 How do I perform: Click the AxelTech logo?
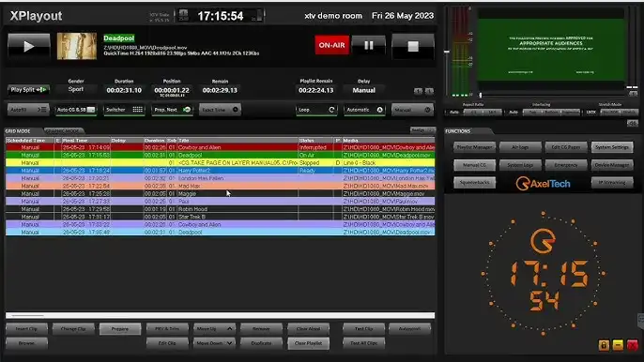point(543,184)
